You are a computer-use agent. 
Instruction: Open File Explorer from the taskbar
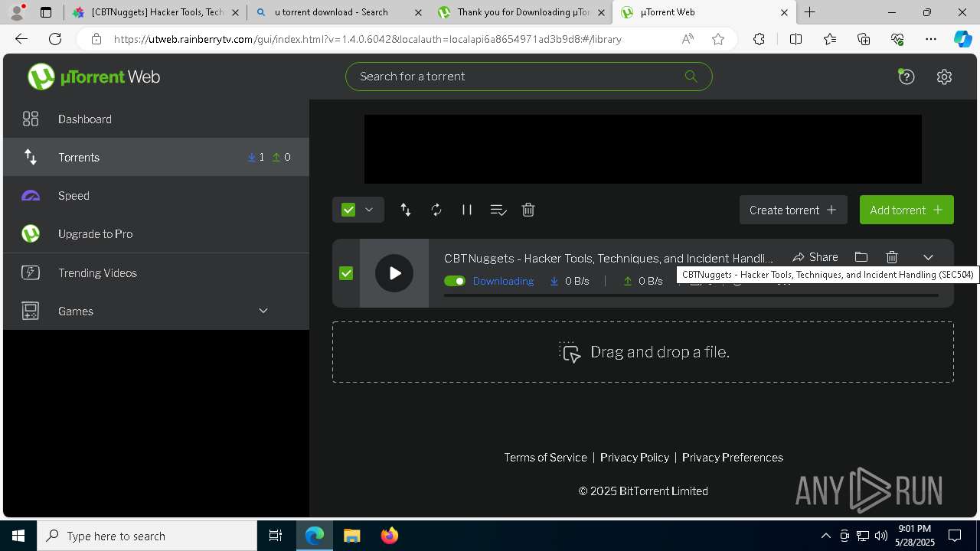click(351, 536)
